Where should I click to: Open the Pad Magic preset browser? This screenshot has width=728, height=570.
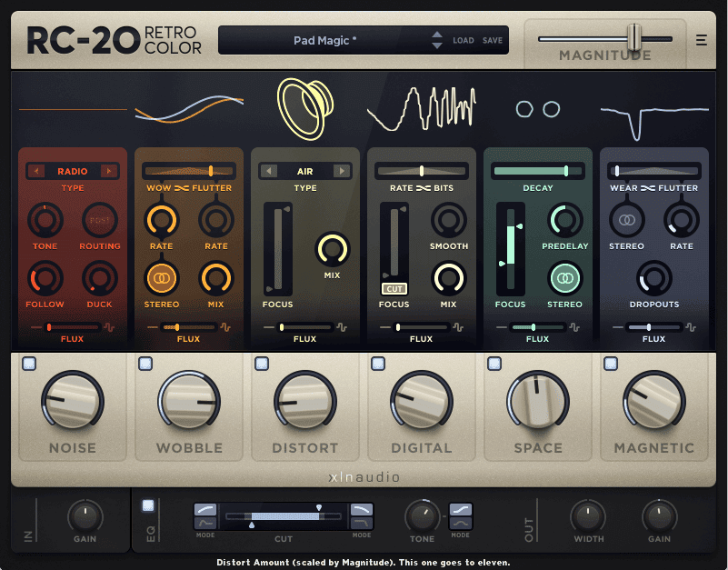point(325,40)
